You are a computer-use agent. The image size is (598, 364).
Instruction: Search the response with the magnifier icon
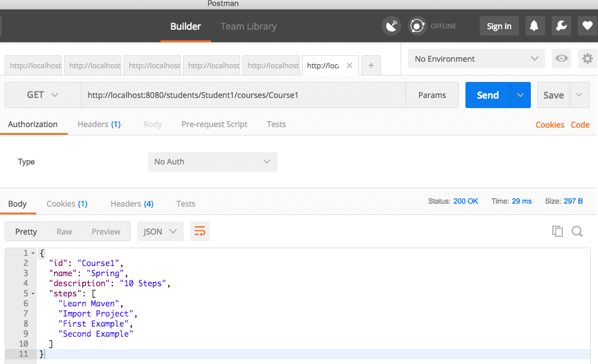[x=577, y=231]
